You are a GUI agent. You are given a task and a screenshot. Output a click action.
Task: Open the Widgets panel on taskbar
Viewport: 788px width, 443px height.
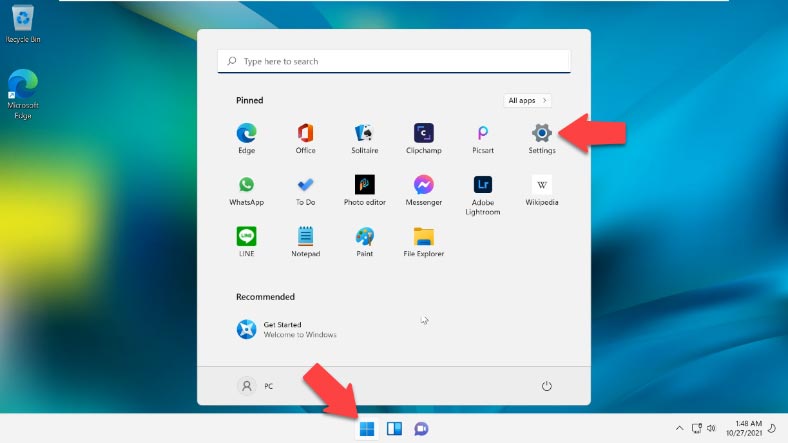point(394,429)
